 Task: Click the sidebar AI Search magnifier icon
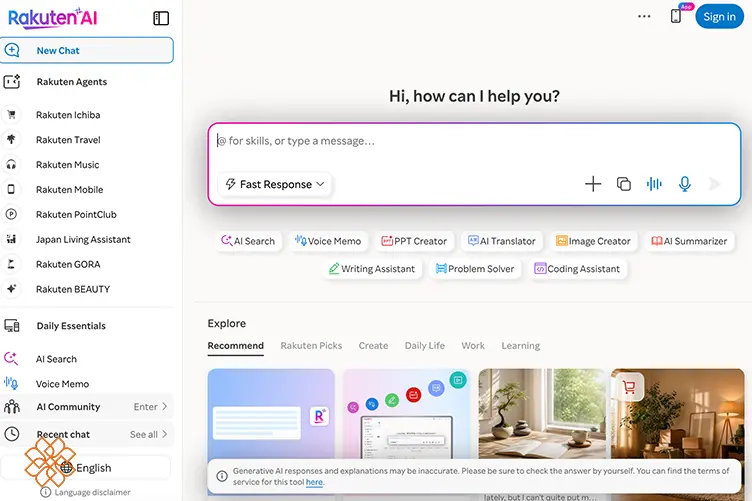click(11, 358)
